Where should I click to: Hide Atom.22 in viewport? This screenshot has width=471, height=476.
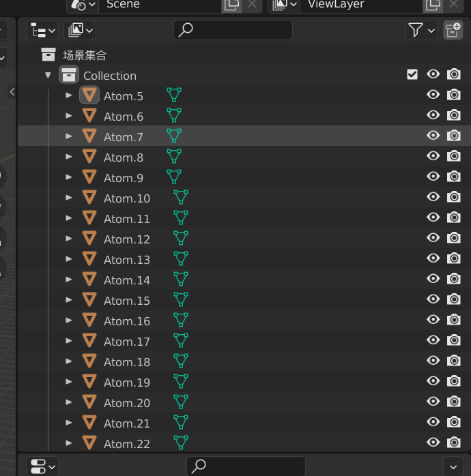pyautogui.click(x=433, y=443)
